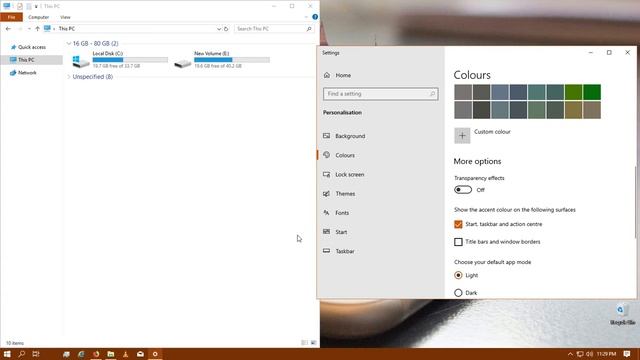Switch Explorer to details view button
The width and height of the screenshot is (640, 360).
pyautogui.click(x=304, y=343)
